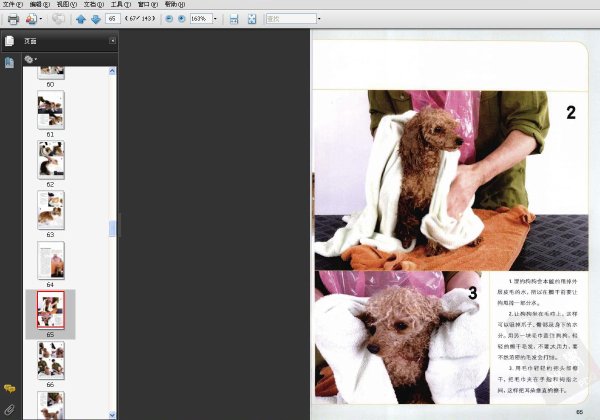Click the page number field showing 65
Image resolution: width=600 pixels, height=420 pixels.
(113, 18)
